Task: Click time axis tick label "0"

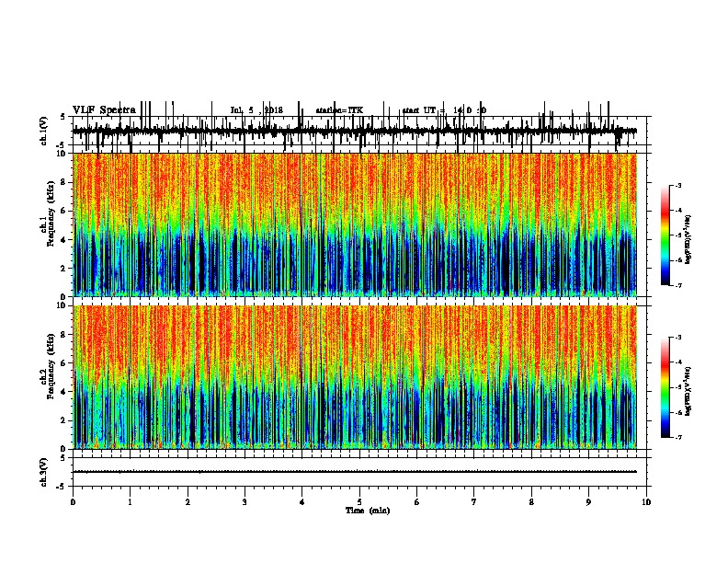Action: pos(73,501)
